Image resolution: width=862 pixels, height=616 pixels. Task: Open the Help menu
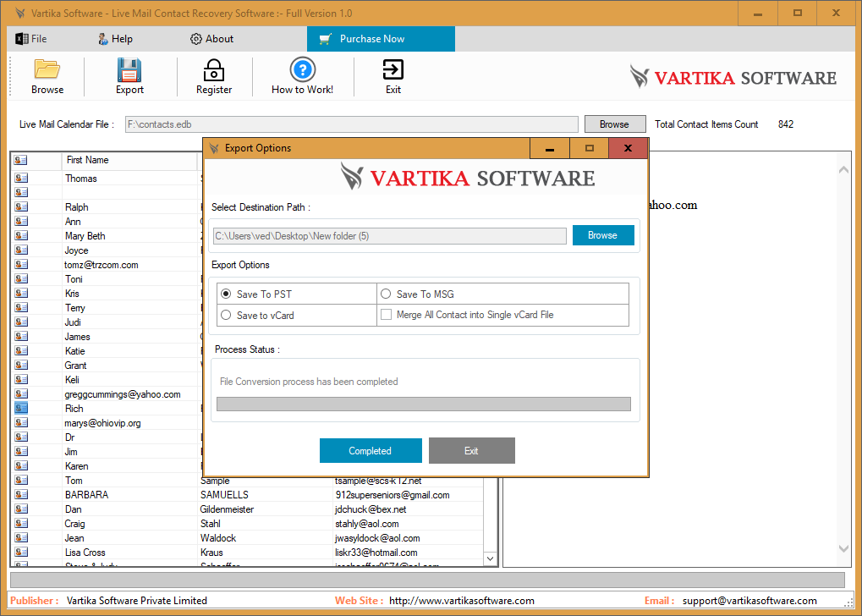pyautogui.click(x=115, y=39)
